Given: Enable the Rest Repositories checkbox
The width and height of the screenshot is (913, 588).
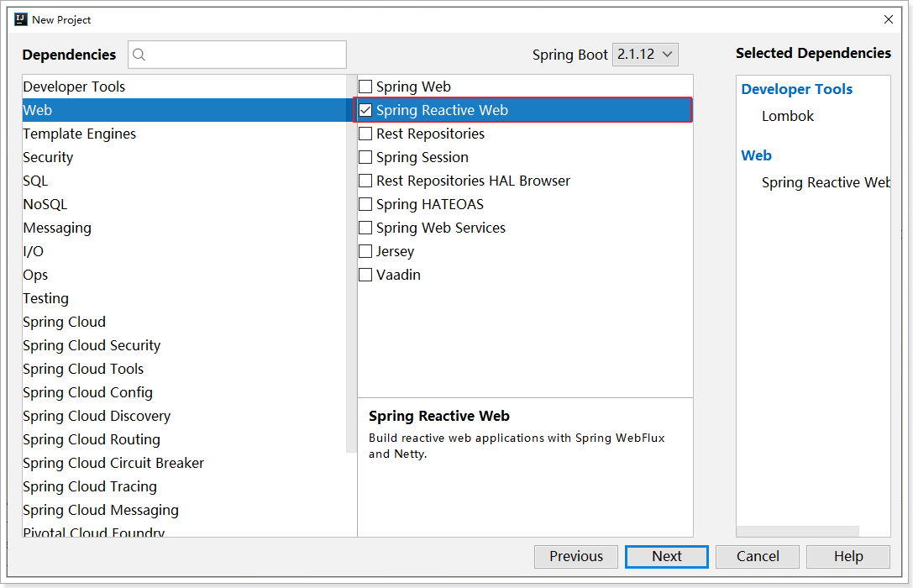Looking at the screenshot, I should coord(365,134).
